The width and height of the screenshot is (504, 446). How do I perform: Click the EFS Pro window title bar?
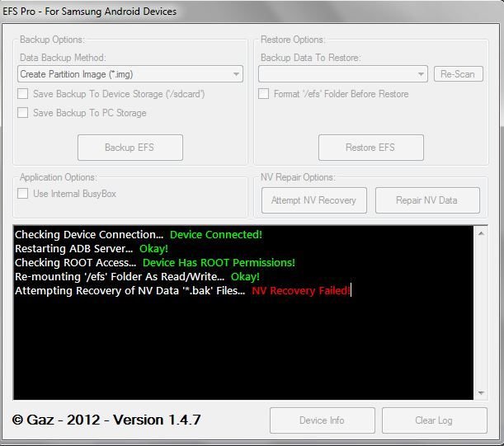(x=252, y=12)
